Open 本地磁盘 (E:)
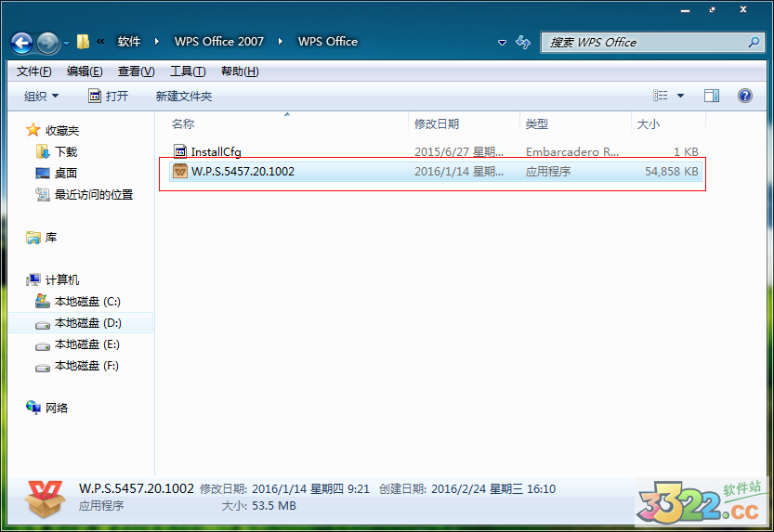Image resolution: width=774 pixels, height=532 pixels. pyautogui.click(x=87, y=344)
